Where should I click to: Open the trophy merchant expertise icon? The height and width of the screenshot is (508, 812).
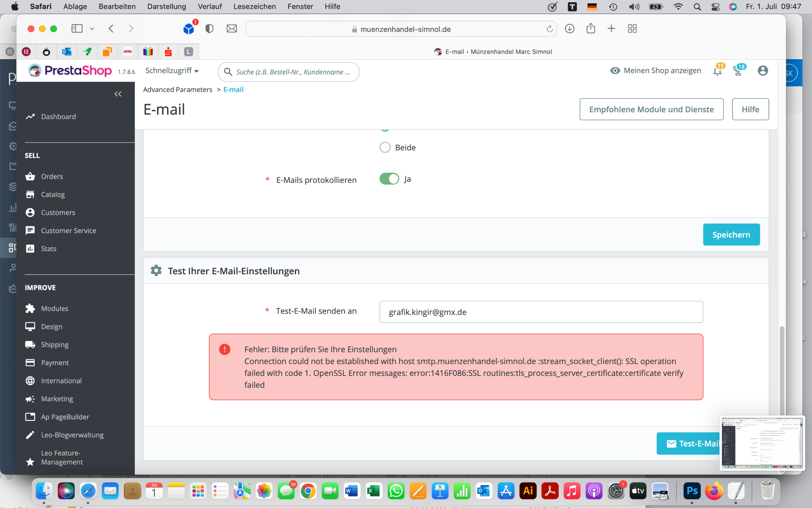coord(738,71)
